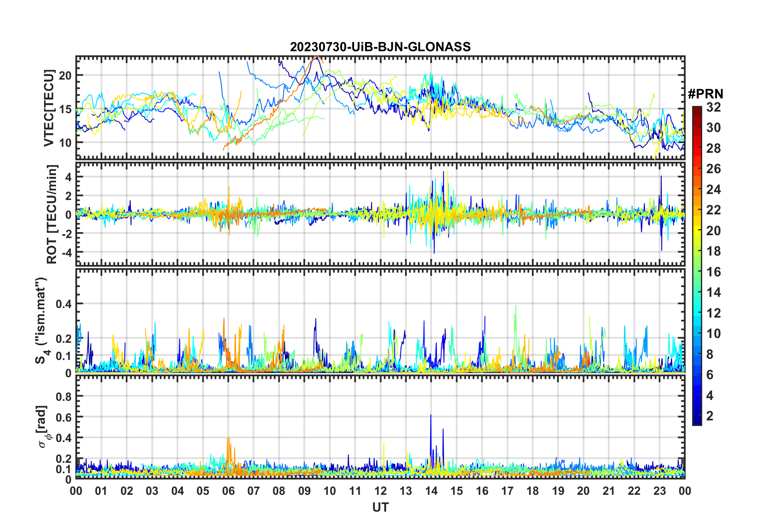Click the 0.8 tick label on the sigma-phi axis
The height and width of the screenshot is (532, 761).
click(64, 396)
